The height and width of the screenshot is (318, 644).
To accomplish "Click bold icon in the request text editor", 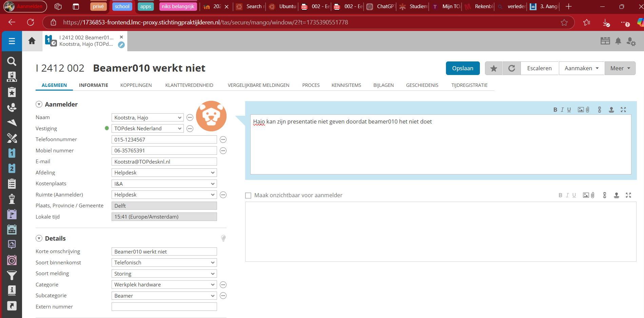I will [555, 110].
